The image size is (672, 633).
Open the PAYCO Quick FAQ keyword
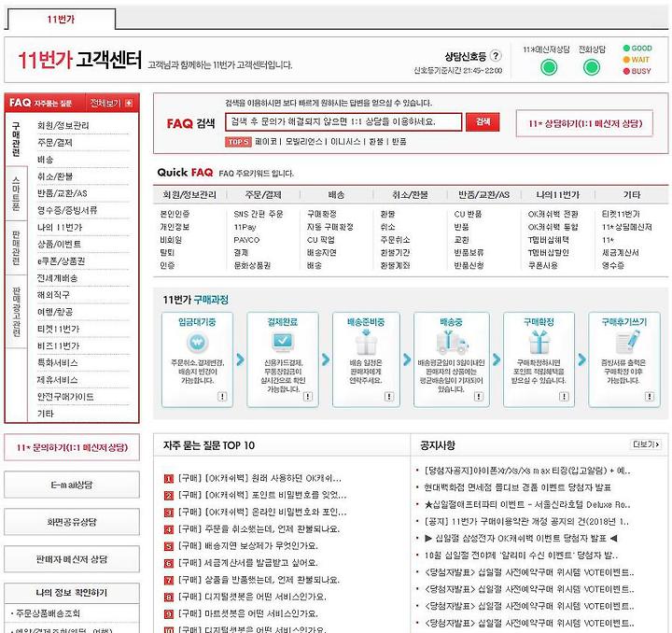(x=246, y=240)
